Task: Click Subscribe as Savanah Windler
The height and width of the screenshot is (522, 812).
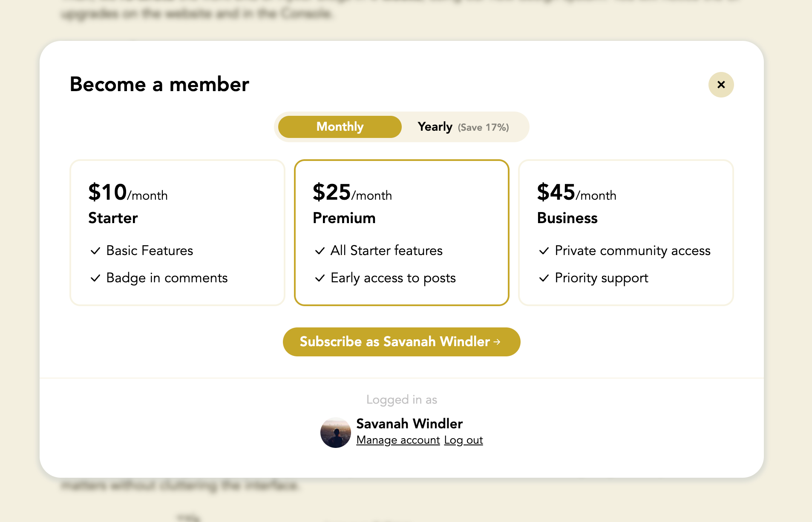Action: pos(402,342)
